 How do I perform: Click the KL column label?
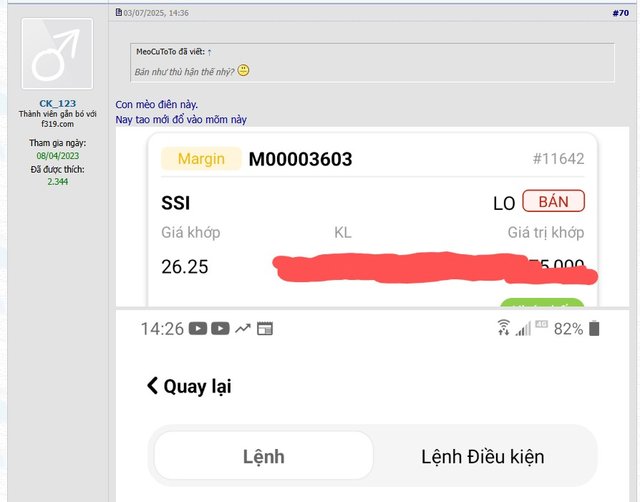pyautogui.click(x=343, y=233)
